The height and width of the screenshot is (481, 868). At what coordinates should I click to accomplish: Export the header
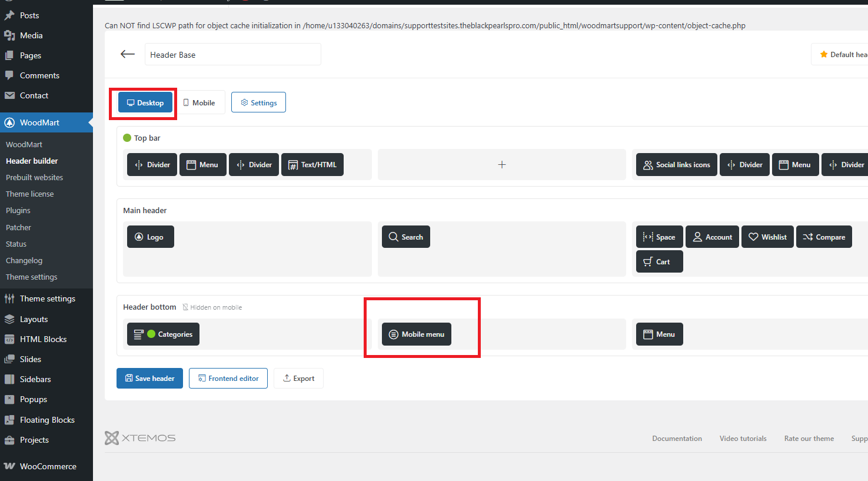[x=298, y=378]
